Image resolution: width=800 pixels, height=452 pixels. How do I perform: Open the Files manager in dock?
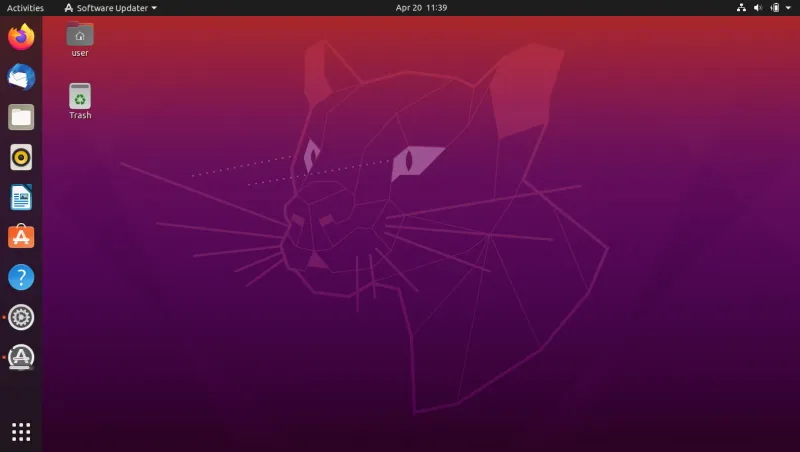click(x=21, y=117)
